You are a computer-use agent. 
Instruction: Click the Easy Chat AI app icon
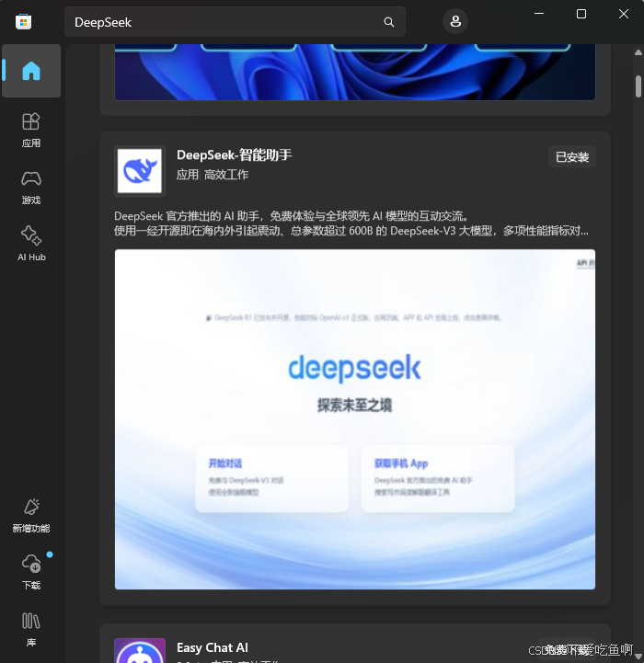pos(140,650)
